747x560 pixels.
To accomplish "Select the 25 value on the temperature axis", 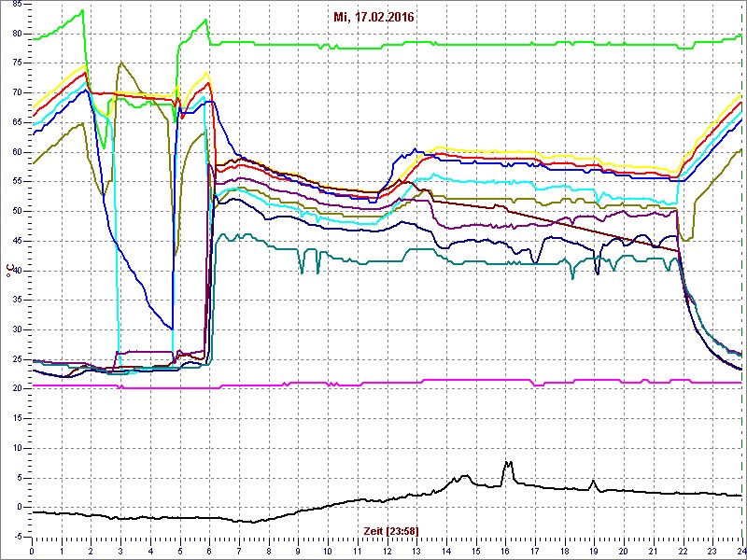I will click(16, 359).
